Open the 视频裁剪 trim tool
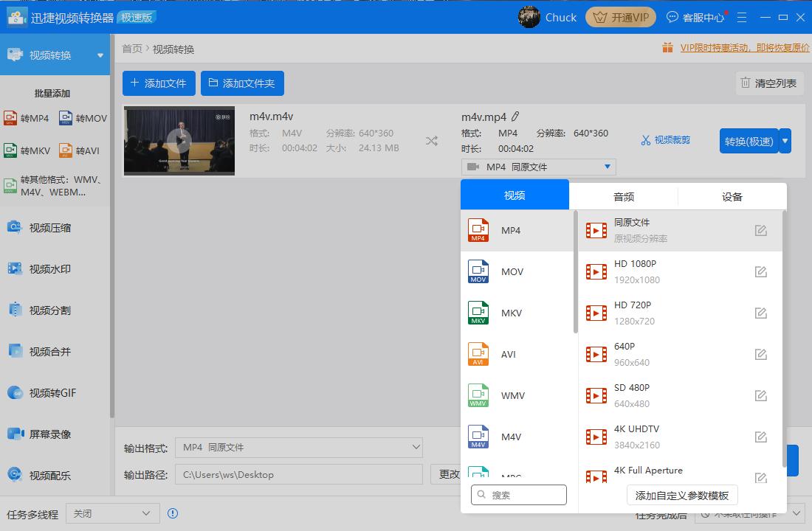The height and width of the screenshot is (531, 812). coord(665,141)
